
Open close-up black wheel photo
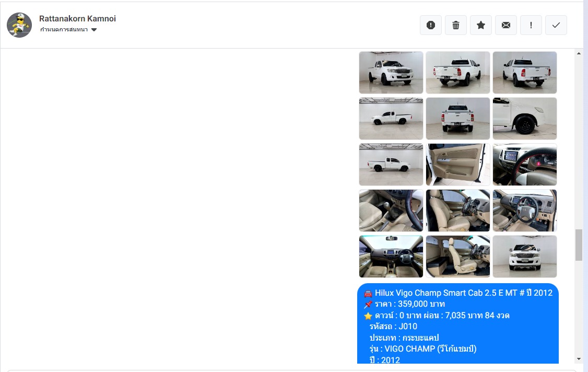tap(525, 119)
